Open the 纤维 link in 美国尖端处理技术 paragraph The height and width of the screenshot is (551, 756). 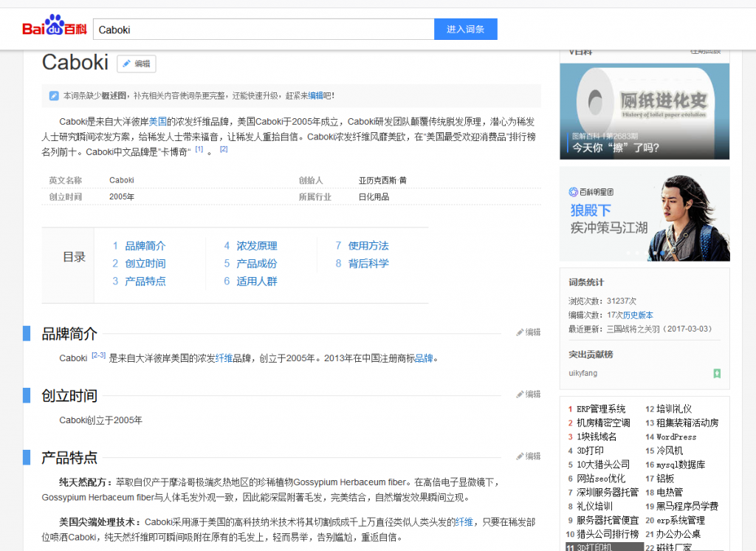pyautogui.click(x=464, y=521)
